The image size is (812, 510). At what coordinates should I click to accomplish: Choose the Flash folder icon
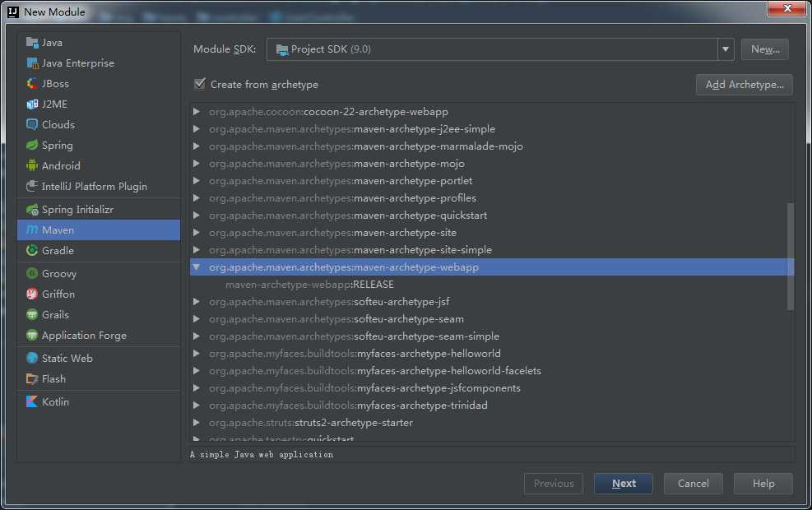(x=32, y=379)
